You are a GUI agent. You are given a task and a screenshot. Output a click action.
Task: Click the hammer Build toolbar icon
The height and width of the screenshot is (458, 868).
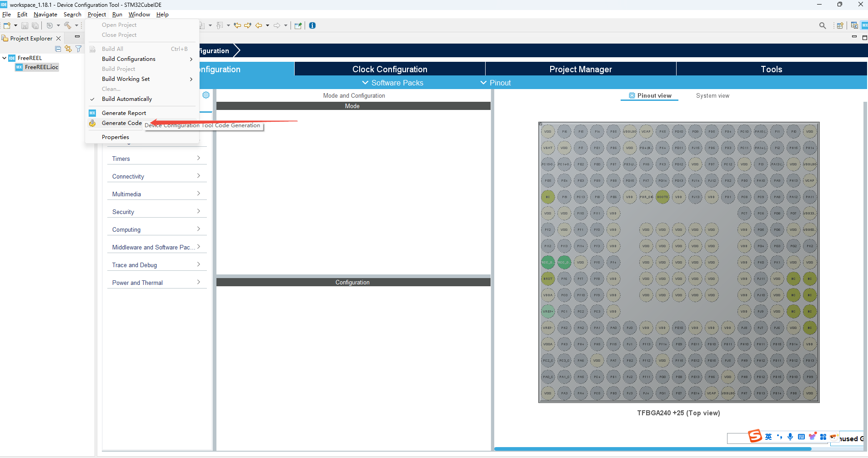(x=67, y=25)
